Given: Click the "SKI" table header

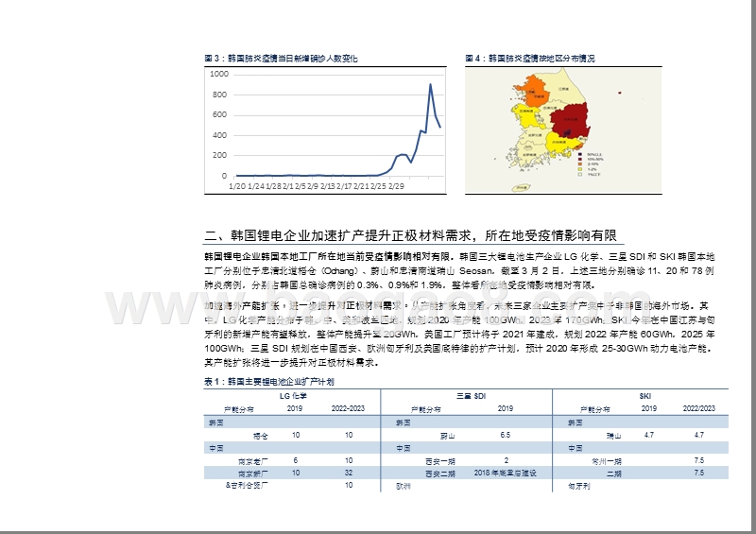Looking at the screenshot, I should (645, 396).
